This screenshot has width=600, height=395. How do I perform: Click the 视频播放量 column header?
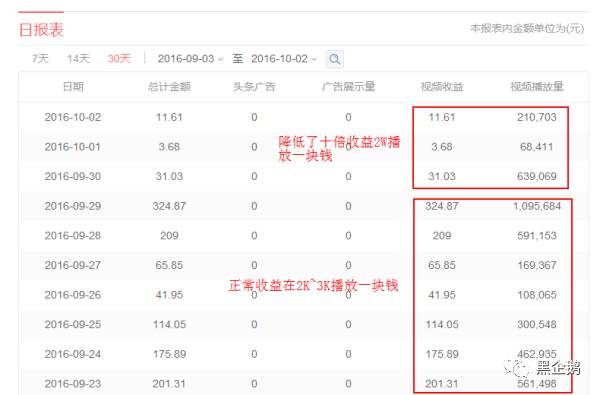click(537, 87)
